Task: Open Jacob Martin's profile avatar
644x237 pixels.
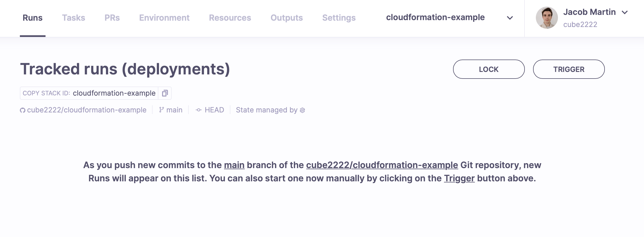Action: (548, 18)
